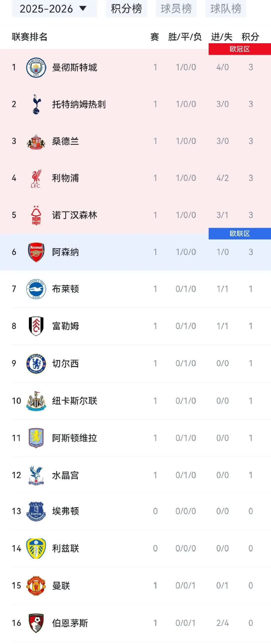Tap the 曼联 team name
The height and width of the screenshot is (644, 271).
[x=61, y=586]
